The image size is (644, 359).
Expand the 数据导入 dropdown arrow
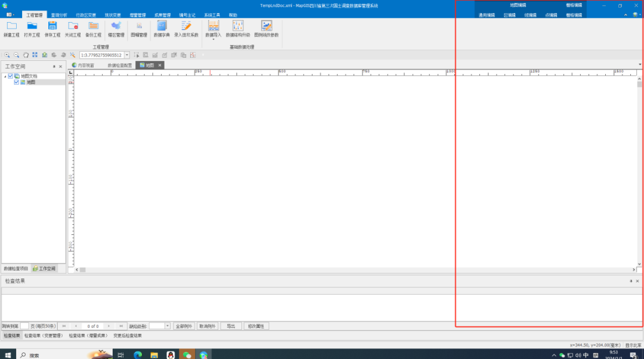[213, 39]
